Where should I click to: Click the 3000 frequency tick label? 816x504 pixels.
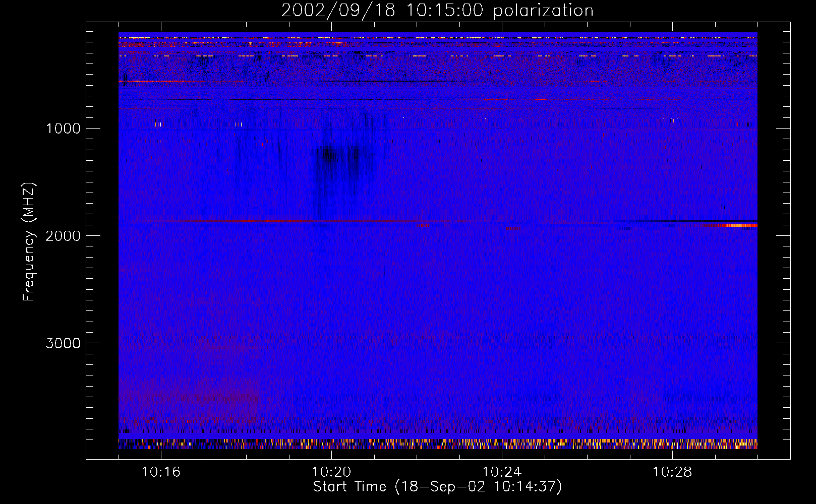click(x=63, y=343)
